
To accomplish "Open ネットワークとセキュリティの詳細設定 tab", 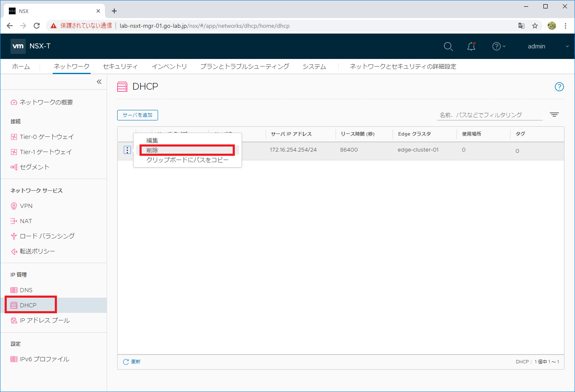I will click(403, 67).
